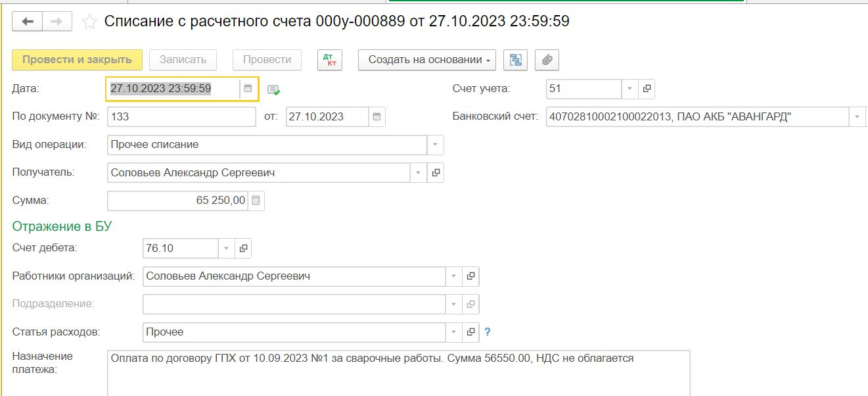The image size is (868, 396).
Task: Open attached files paperclip icon
Action: coord(547,60)
